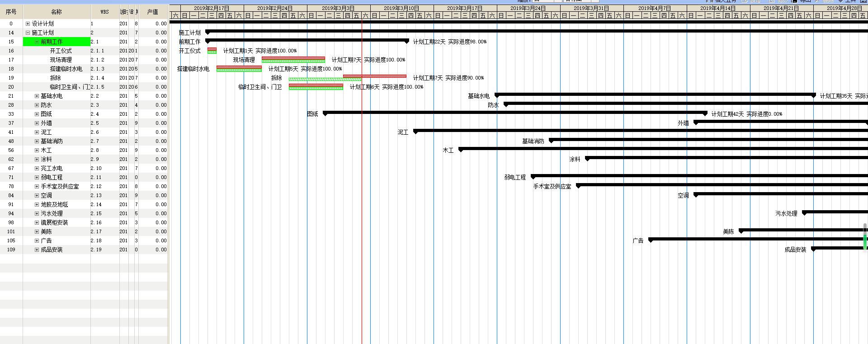Expand the 设计计划 tree node

(28, 24)
